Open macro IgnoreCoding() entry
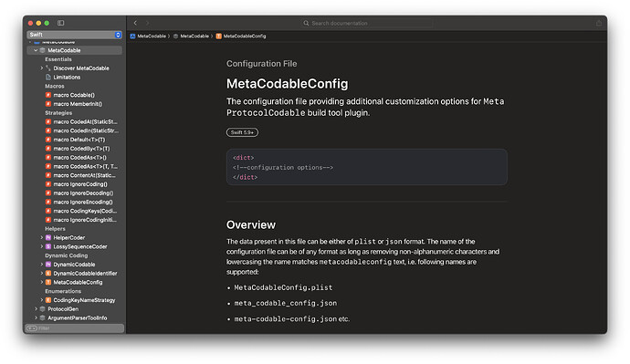The image size is (630, 364). (80, 184)
